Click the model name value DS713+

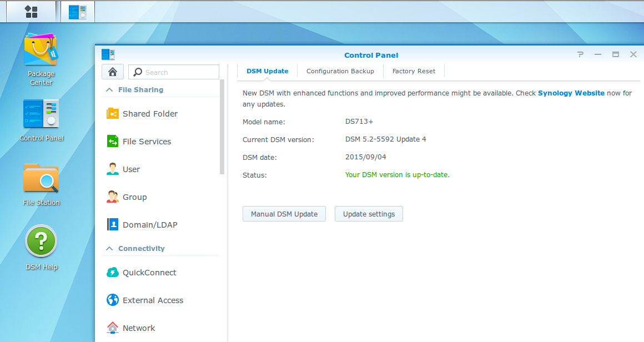[359, 122]
